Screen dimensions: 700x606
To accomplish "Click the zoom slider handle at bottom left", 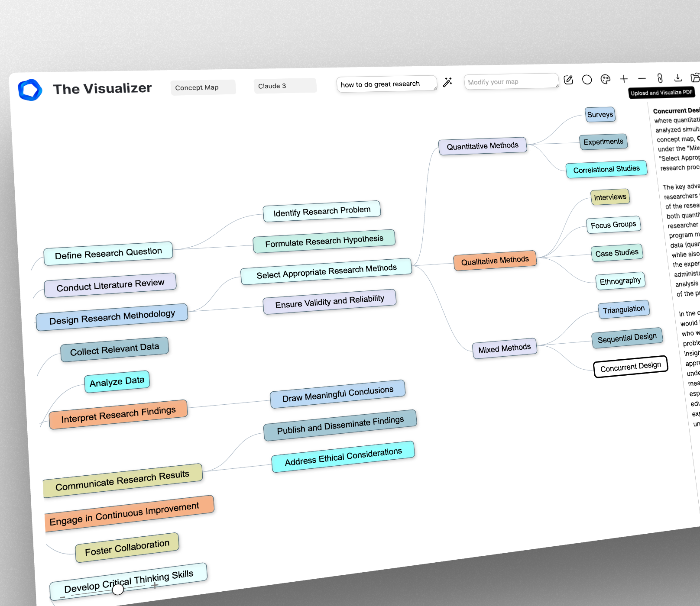I will [x=117, y=590].
